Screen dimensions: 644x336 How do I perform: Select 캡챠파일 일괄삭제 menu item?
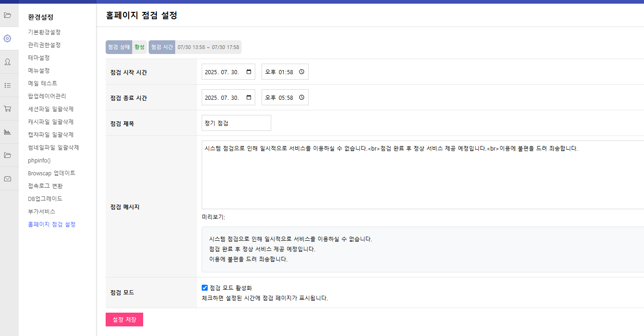pos(51,135)
